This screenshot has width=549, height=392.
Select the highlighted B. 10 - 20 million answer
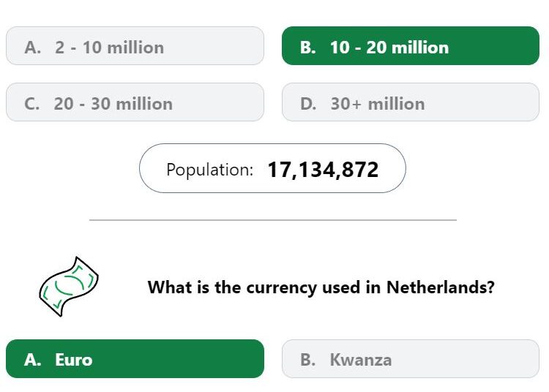click(411, 46)
